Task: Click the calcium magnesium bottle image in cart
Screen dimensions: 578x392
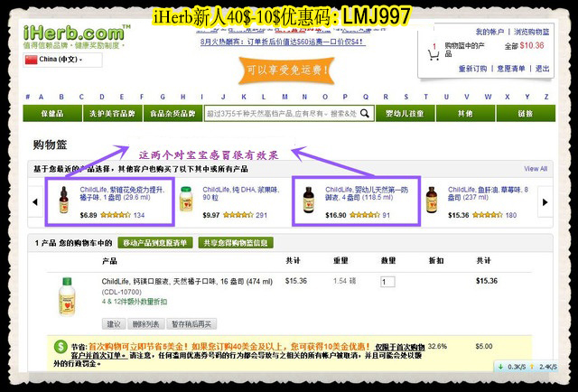Action: tap(66, 292)
